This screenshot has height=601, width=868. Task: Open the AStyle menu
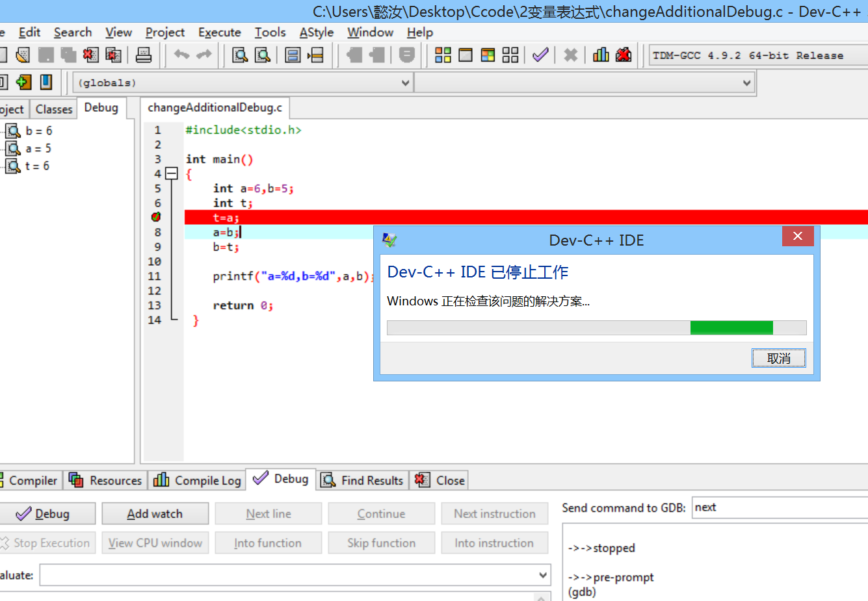(317, 32)
